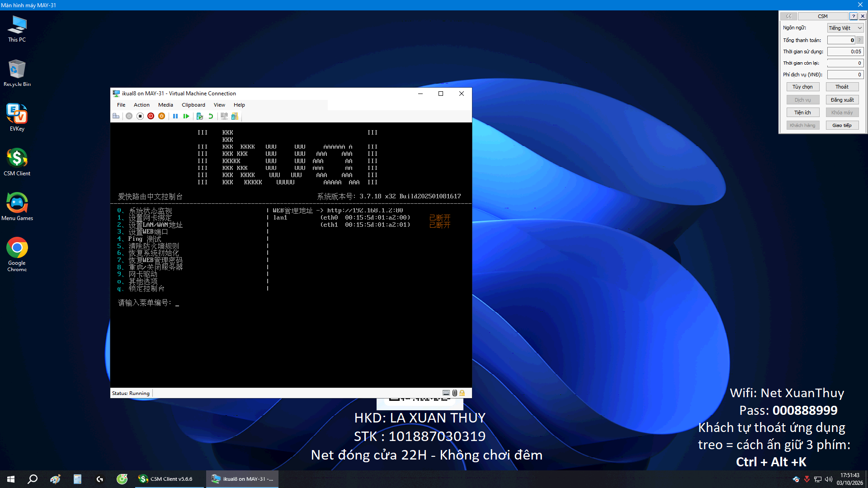Viewport: 868px width, 488px height.
Task: Create a VM checkpoint via toolbar icon
Action: click(x=199, y=116)
